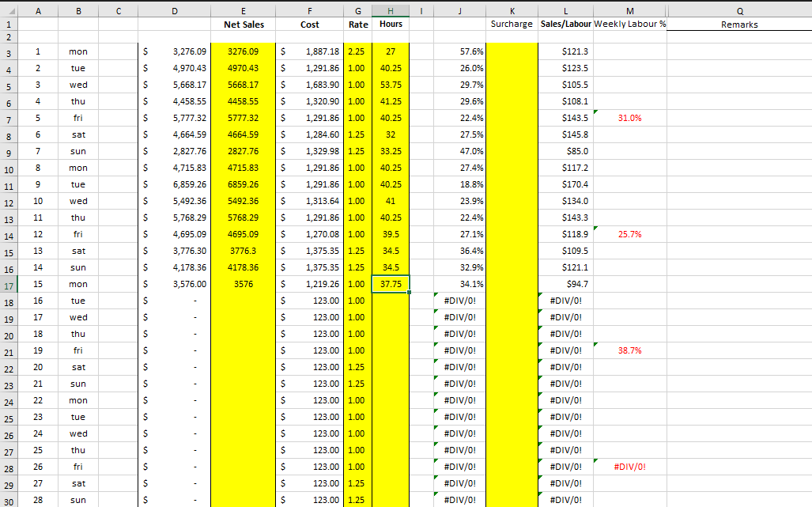Select column header Q
Viewport: 812px width, 507px height.
(x=739, y=11)
